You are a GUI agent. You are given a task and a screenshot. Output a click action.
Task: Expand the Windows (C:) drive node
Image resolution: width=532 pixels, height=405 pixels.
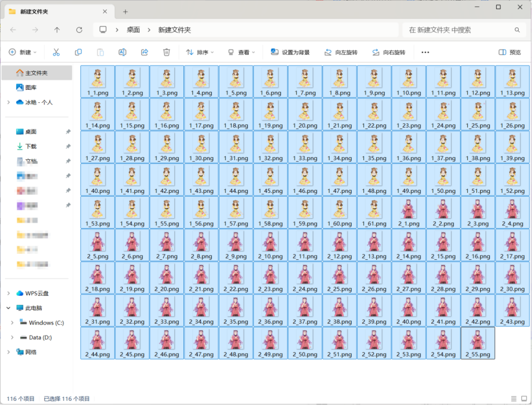coord(12,322)
